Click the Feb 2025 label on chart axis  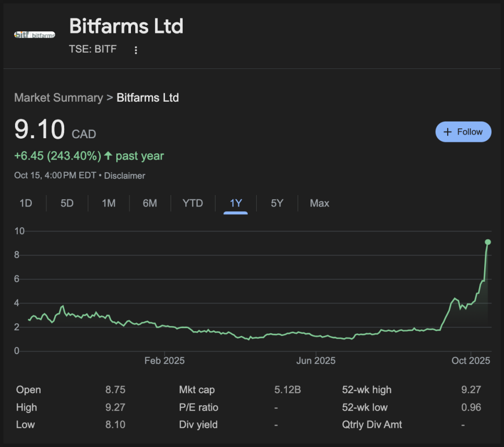coord(164,361)
